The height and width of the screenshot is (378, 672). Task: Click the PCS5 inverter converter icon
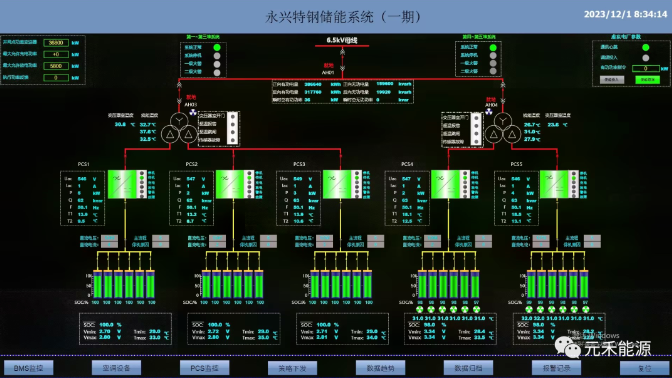[x=555, y=184]
